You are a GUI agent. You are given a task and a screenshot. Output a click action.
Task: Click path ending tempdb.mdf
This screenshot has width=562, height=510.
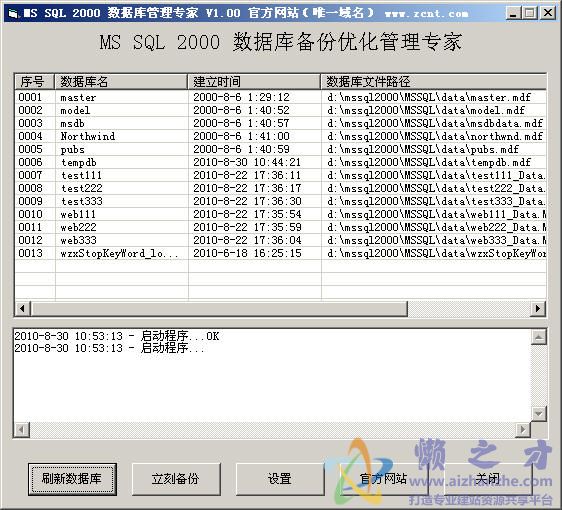(x=429, y=162)
